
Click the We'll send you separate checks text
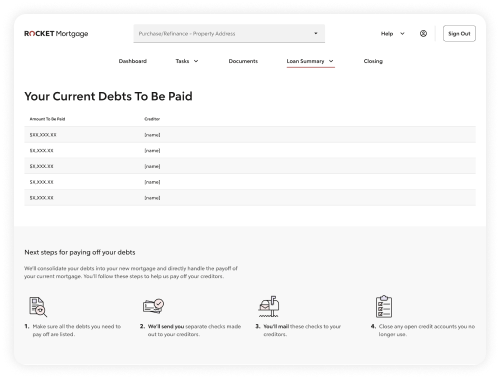[x=194, y=330]
